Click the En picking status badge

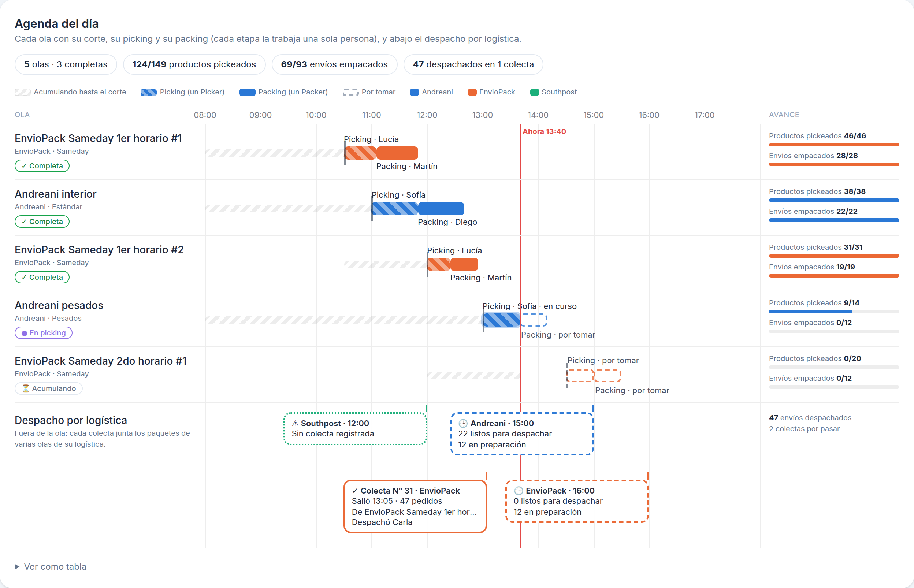point(44,333)
